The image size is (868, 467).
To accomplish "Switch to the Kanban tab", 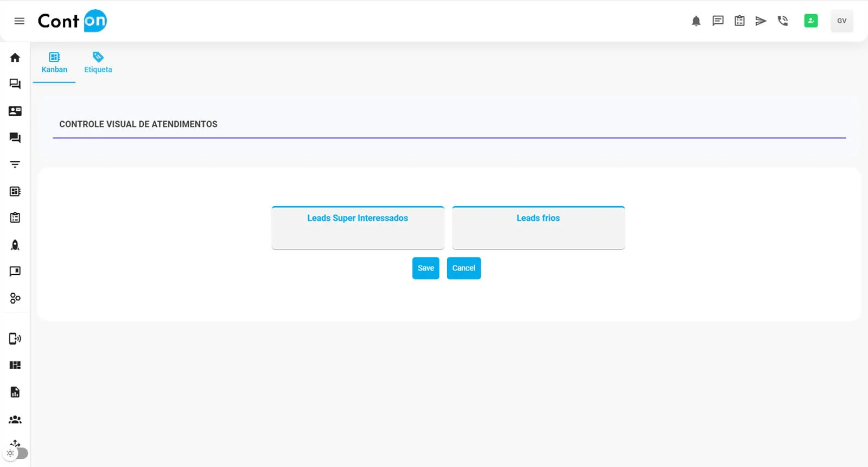I will click(54, 63).
